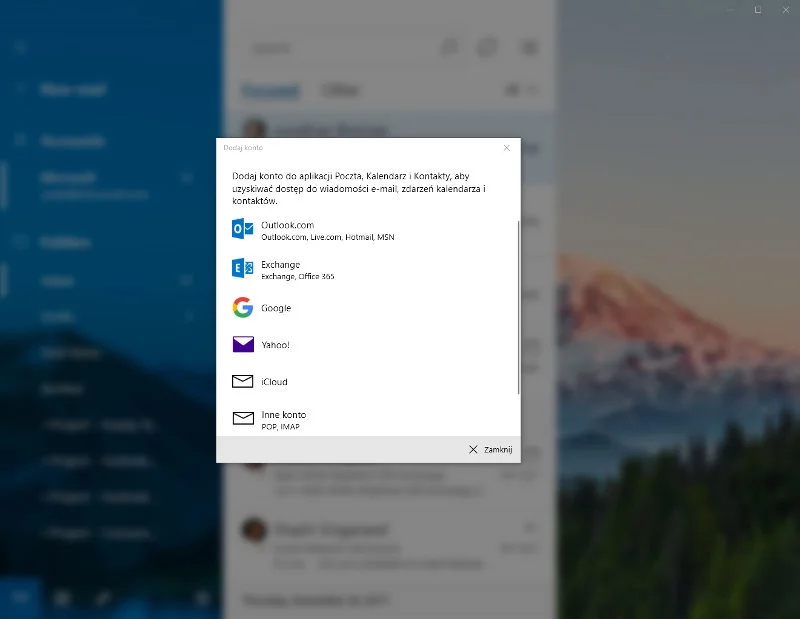Open the Calendar icon at sidebar bottom
The height and width of the screenshot is (619, 800).
[x=61, y=598]
